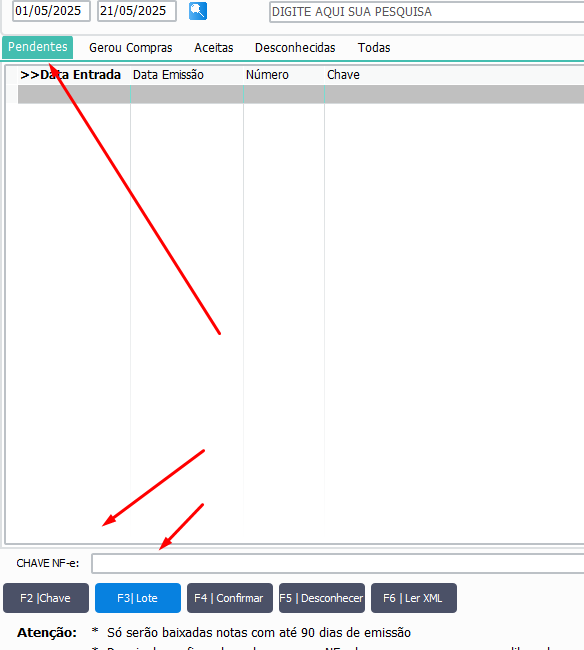Select the end date field 21/05/2025
Viewport: 584px width, 650px height.
[137, 11]
